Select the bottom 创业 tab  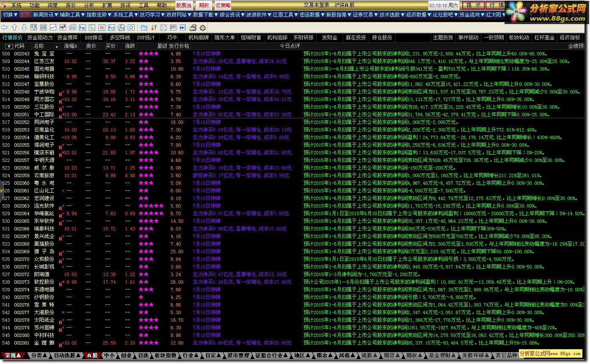tap(126, 356)
